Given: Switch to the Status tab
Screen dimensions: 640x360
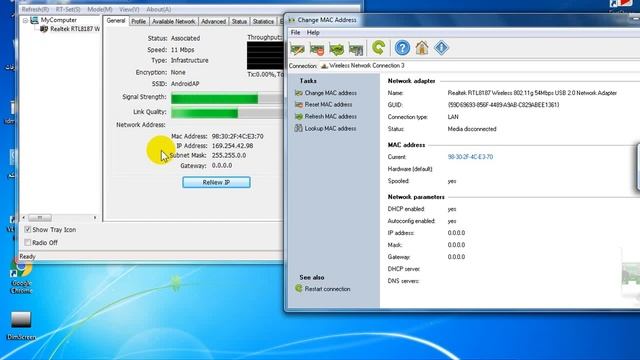Looking at the screenshot, I should click(x=239, y=22).
